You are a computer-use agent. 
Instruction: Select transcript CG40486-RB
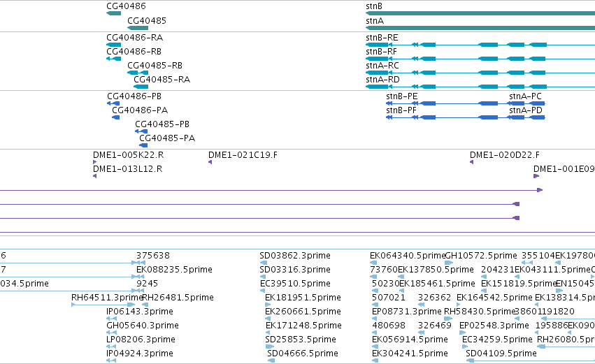134,51
